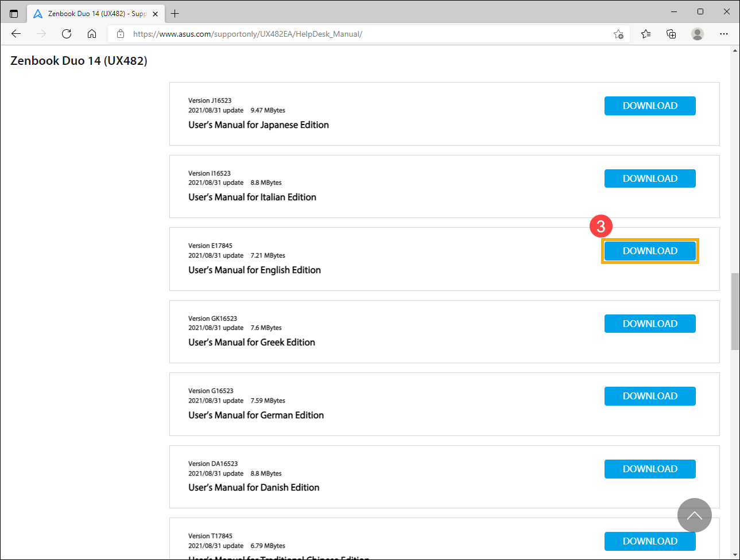The image size is (740, 560).
Task: Download the Japanese Edition user's manual
Action: click(x=650, y=106)
